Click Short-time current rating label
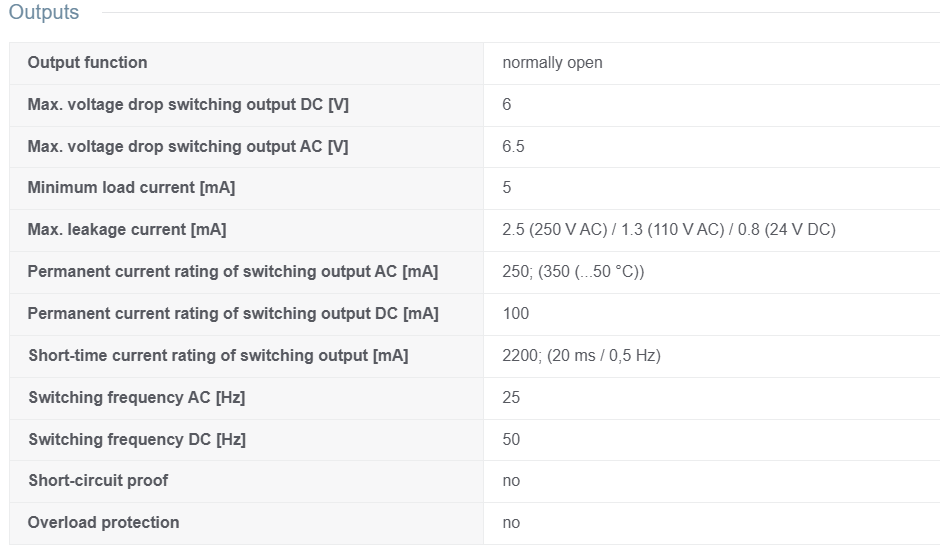The image size is (940, 545). point(218,356)
